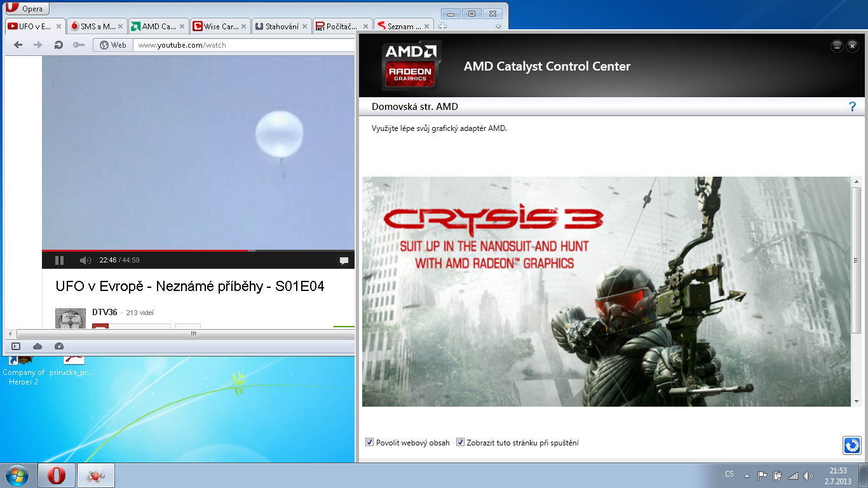Click the blue refresh button in Catalyst
The width and height of the screenshot is (868, 488).
pyautogui.click(x=851, y=445)
